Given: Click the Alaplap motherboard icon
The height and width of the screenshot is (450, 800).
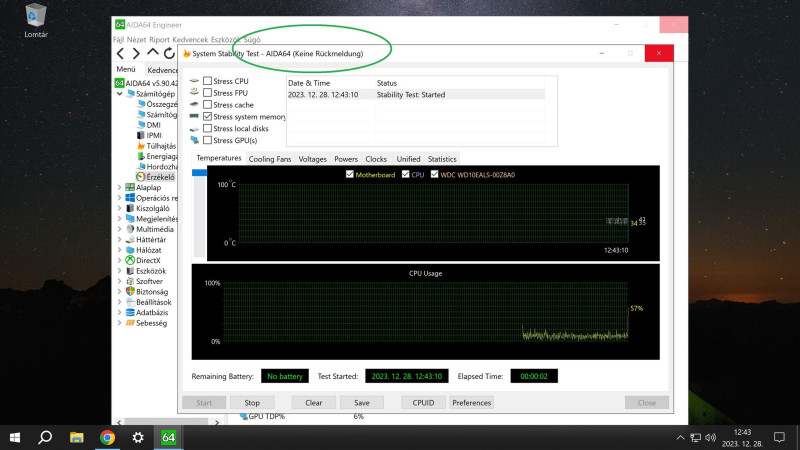Looking at the screenshot, I should pyautogui.click(x=130, y=187).
